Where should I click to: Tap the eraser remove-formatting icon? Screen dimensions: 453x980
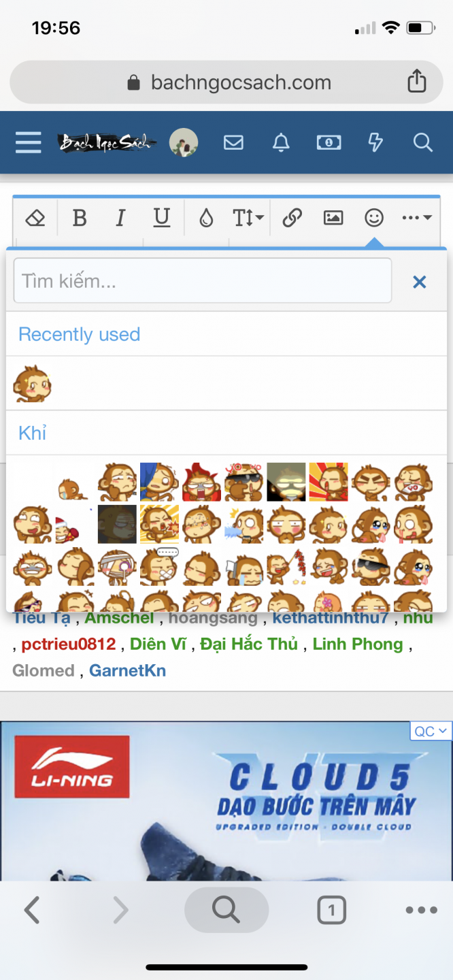(35, 218)
